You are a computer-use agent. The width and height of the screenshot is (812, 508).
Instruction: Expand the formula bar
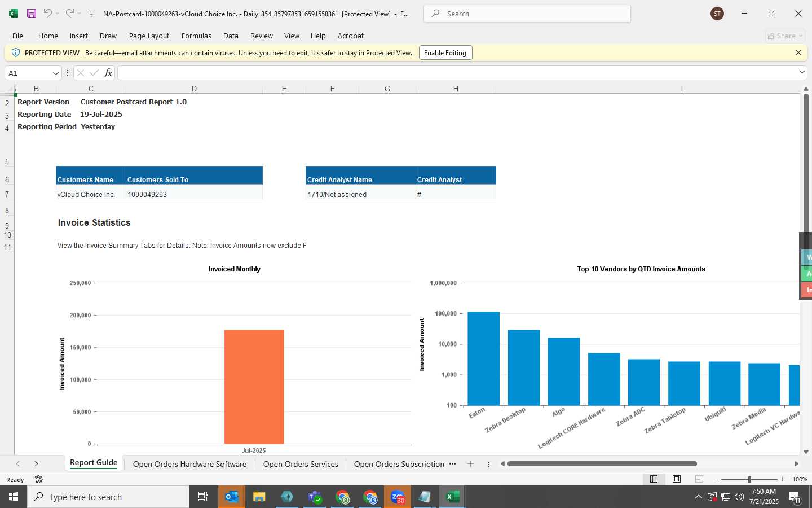802,72
